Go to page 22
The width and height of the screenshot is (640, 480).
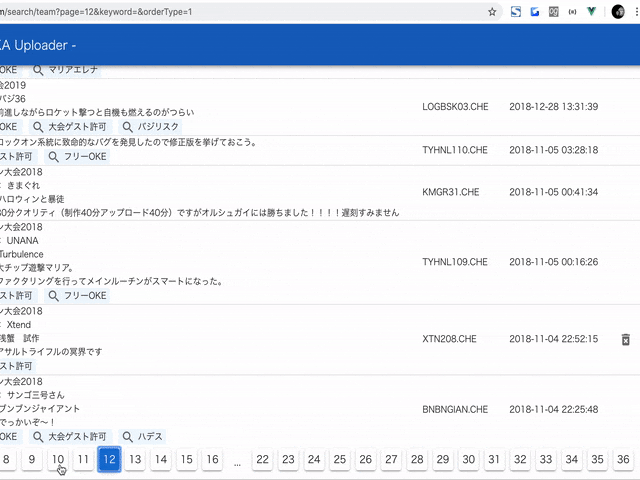[262, 460]
